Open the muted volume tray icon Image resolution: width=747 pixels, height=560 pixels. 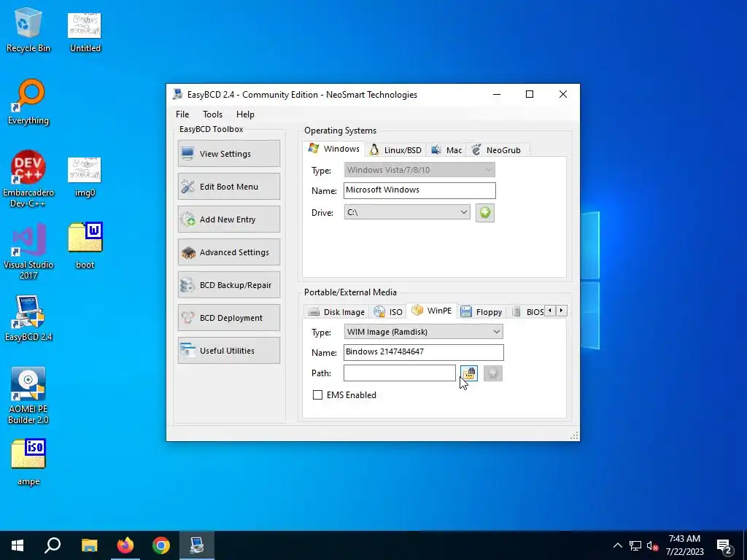[x=653, y=545]
